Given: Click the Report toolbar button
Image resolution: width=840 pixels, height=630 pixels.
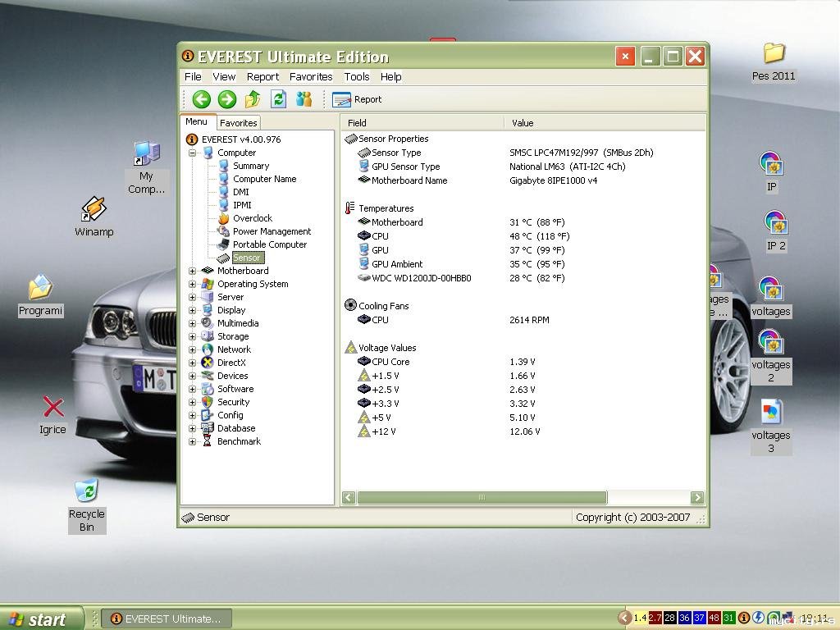Looking at the screenshot, I should click(358, 99).
